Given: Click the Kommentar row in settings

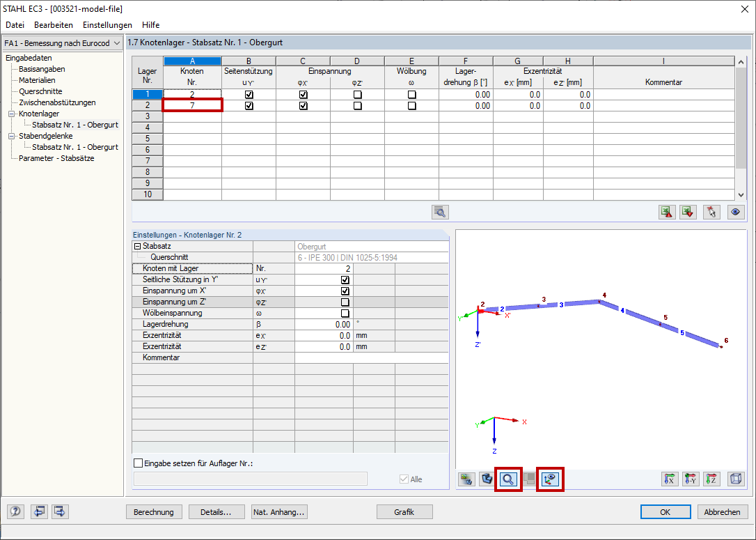Looking at the screenshot, I should (290, 357).
